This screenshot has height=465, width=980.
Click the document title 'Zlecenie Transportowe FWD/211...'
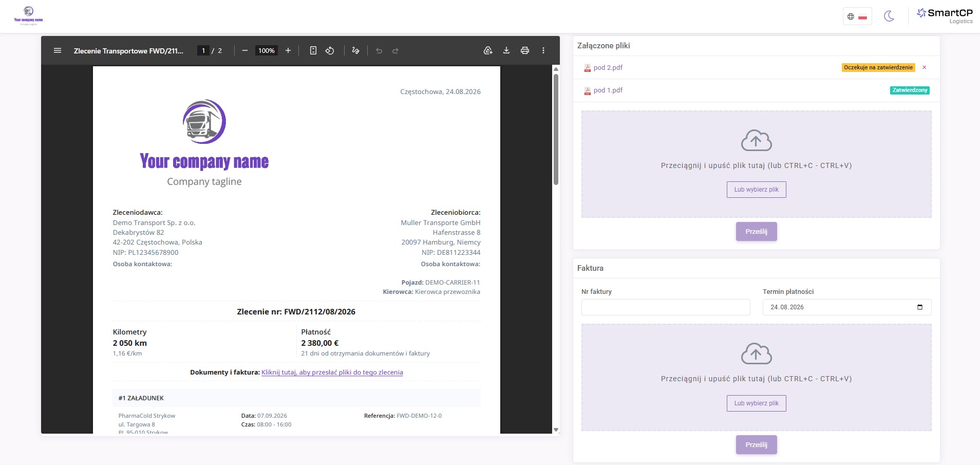tap(128, 50)
